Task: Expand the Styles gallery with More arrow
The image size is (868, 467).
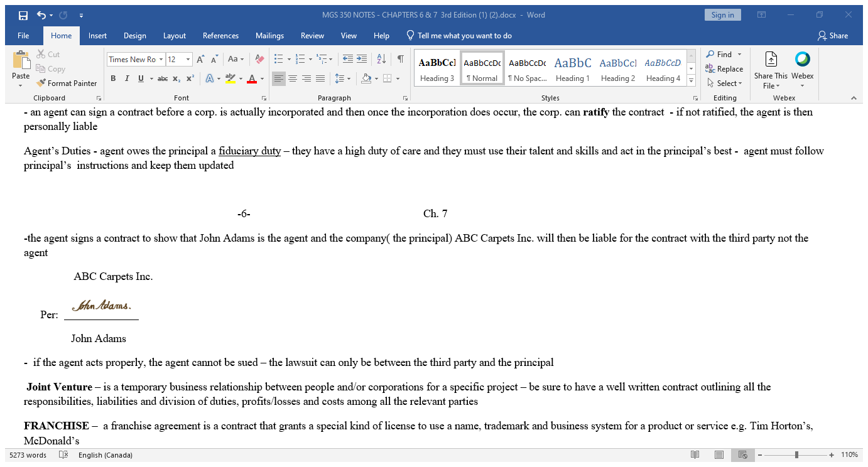Action: (692, 80)
